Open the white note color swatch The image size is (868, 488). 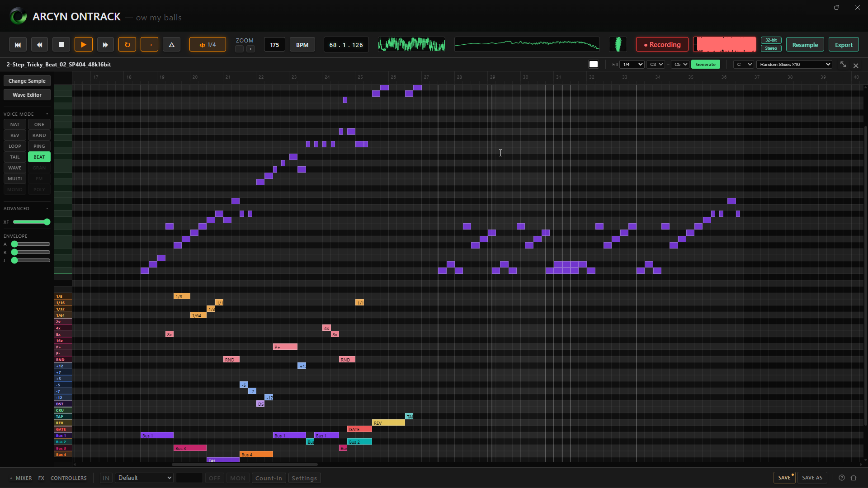(594, 64)
